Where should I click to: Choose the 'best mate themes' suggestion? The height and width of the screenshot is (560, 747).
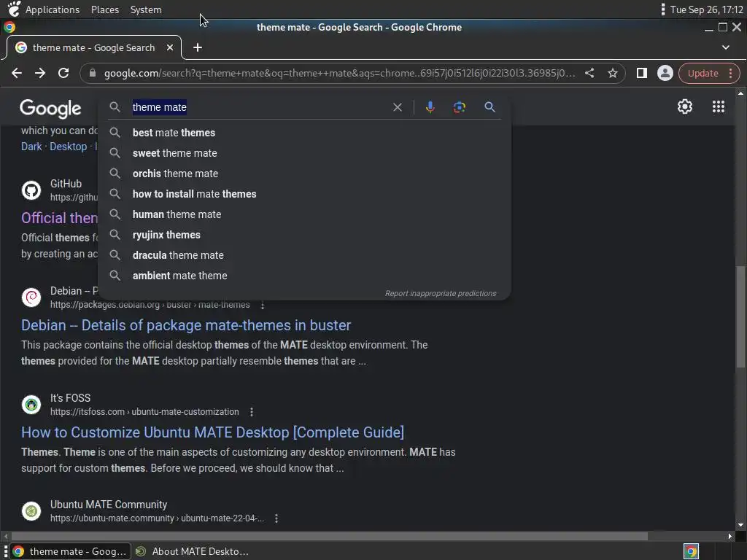pyautogui.click(x=305, y=133)
